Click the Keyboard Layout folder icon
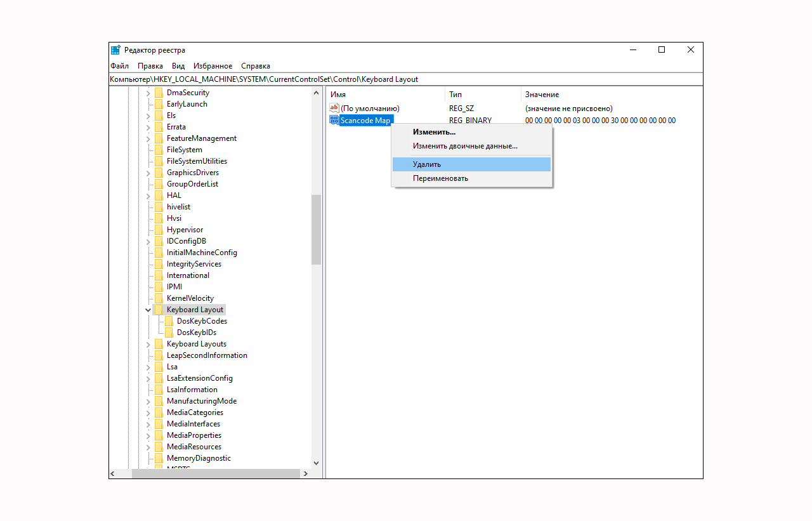Viewport: 812px width, 521px height. click(x=159, y=310)
